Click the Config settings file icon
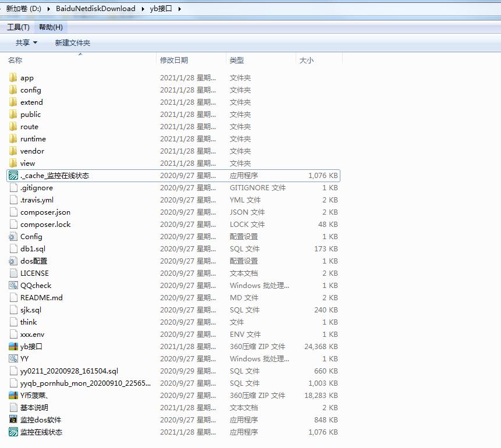Image resolution: width=501 pixels, height=448 pixels. click(x=13, y=237)
